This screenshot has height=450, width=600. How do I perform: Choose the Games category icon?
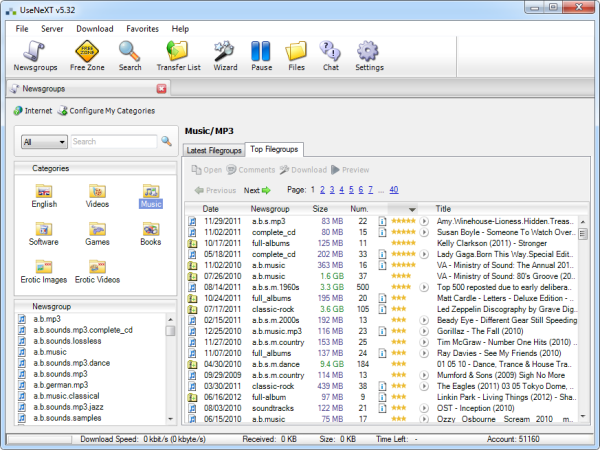tap(97, 234)
